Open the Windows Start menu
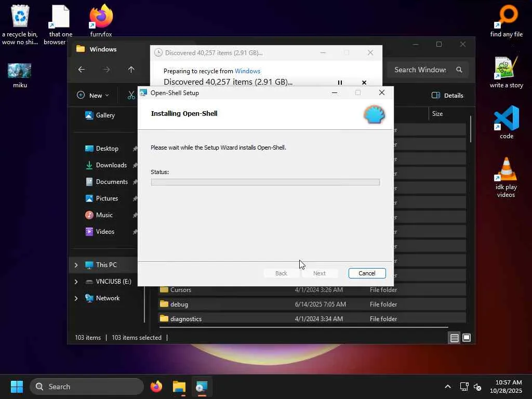 click(x=17, y=387)
